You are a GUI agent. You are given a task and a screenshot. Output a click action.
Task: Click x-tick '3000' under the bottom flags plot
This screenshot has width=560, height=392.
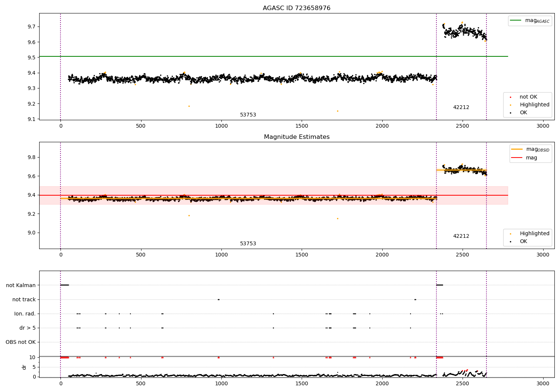543,383
